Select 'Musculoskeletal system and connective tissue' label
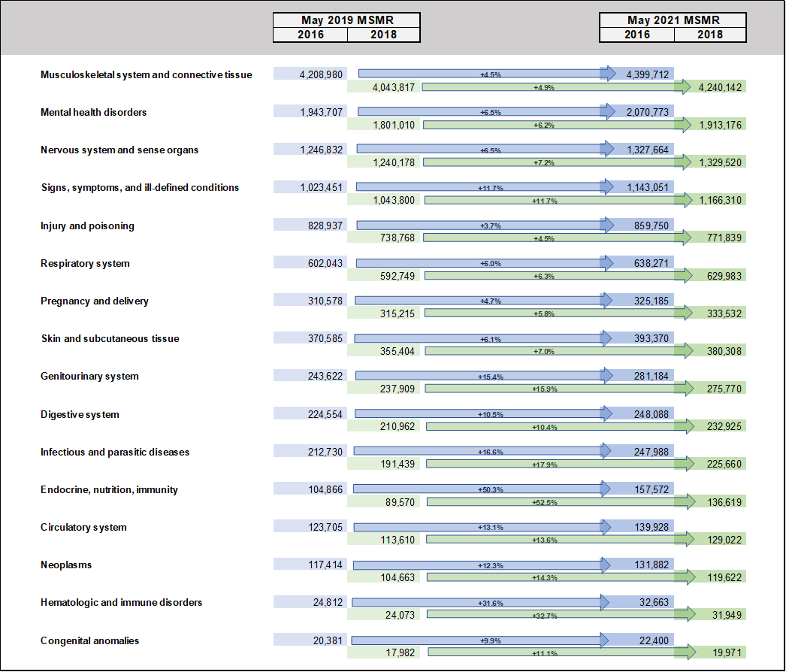Screen dimensions: 786x672 coord(147,74)
